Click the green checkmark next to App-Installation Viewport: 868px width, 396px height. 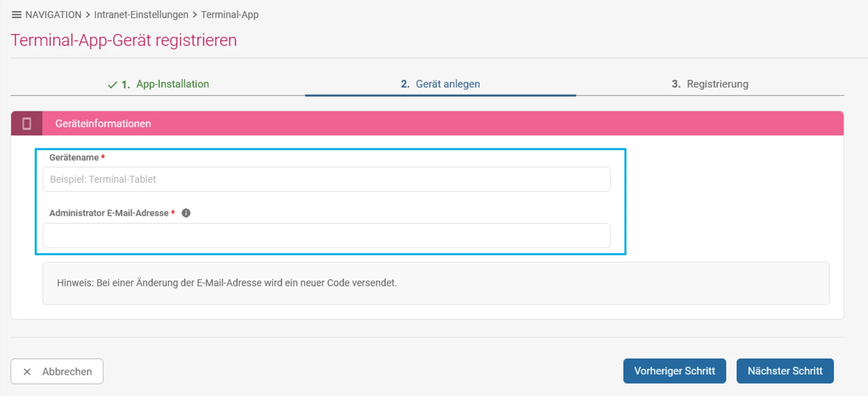[x=112, y=85]
